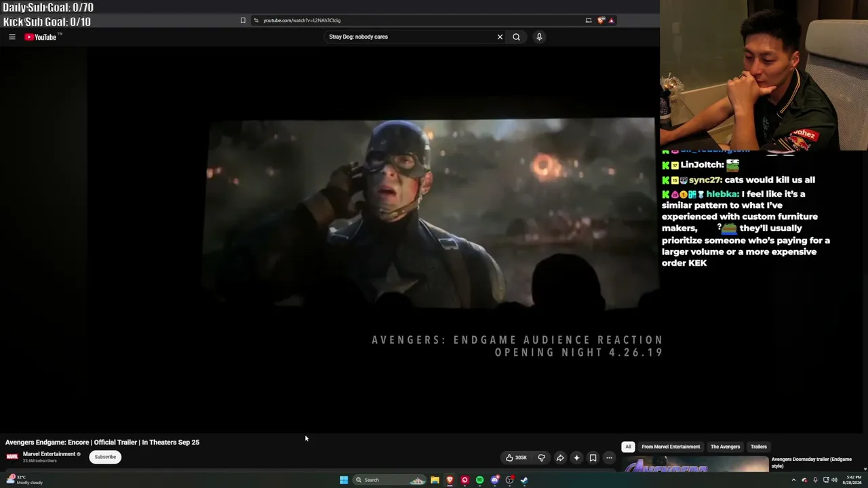Filter by From Marvel Entertainment chip
Viewport: 868px width, 488px height.
click(x=671, y=447)
